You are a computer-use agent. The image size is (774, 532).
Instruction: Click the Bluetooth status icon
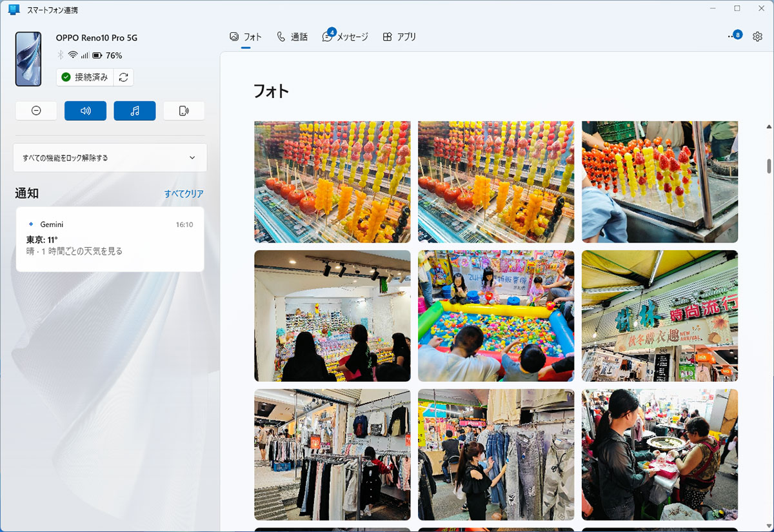(x=61, y=55)
